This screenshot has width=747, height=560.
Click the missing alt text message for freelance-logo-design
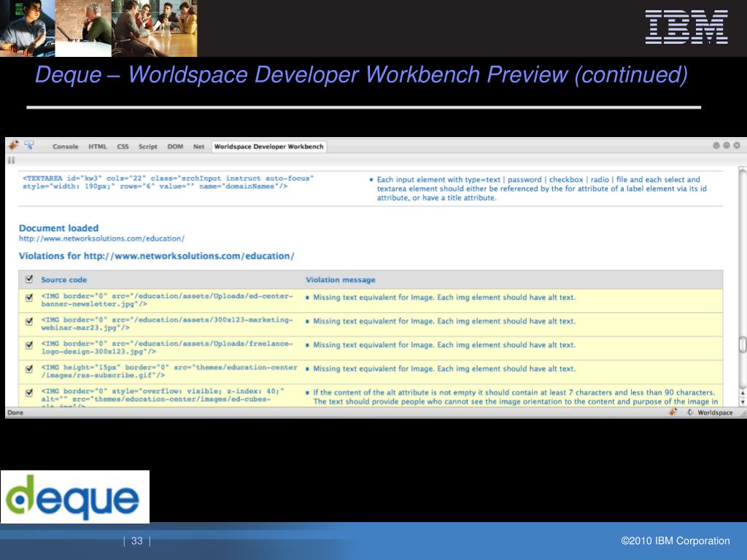pos(444,345)
